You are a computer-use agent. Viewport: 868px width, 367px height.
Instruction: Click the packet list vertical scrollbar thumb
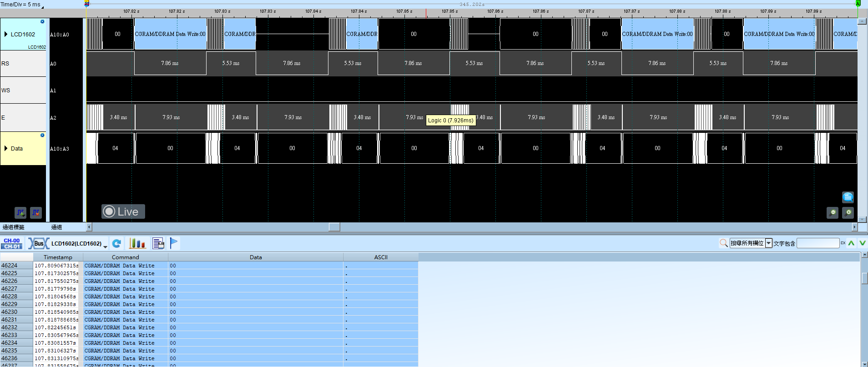tap(864, 278)
